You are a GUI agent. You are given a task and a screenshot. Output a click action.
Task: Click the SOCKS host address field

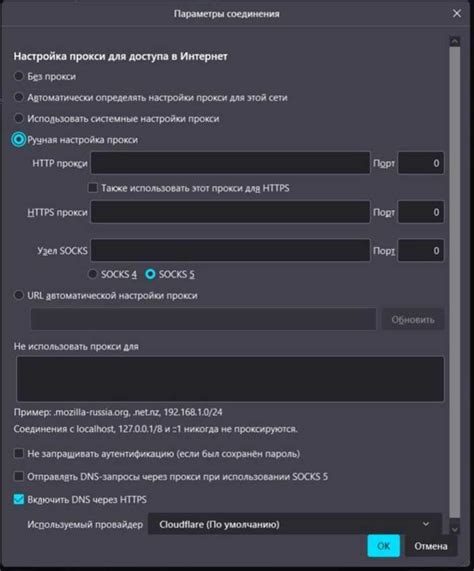tap(230, 250)
